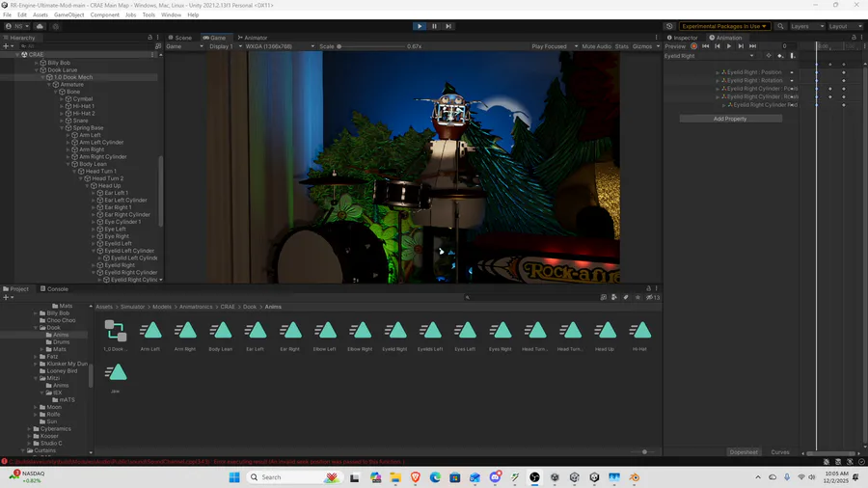Click the Add Property button
Image resolution: width=868 pixels, height=488 pixels.
pyautogui.click(x=730, y=119)
